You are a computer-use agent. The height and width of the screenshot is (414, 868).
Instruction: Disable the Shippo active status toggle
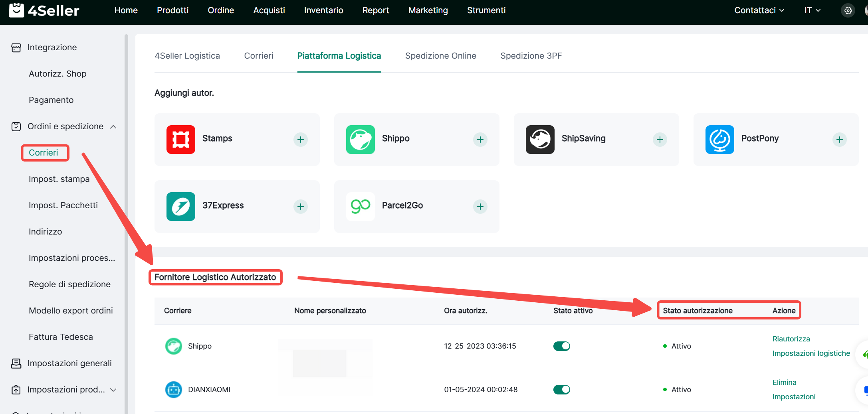pos(561,346)
